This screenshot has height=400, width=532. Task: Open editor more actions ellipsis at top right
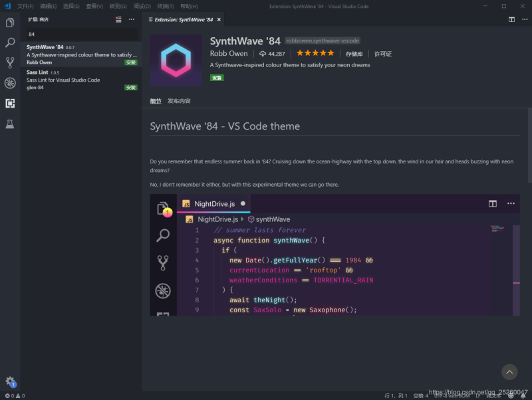point(525,20)
